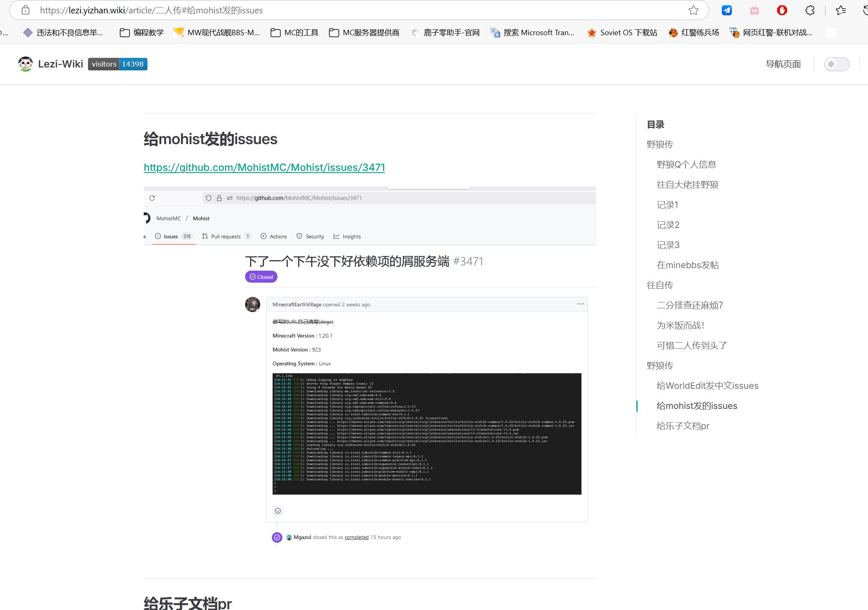Bookmark this page using the address bar star

coord(693,10)
